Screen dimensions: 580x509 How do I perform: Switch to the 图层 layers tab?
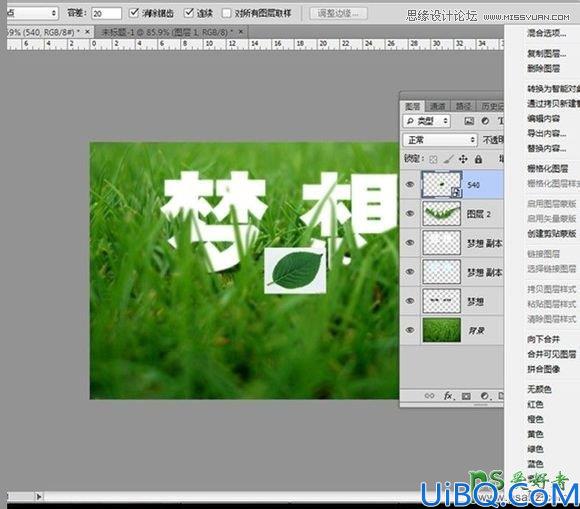point(412,107)
